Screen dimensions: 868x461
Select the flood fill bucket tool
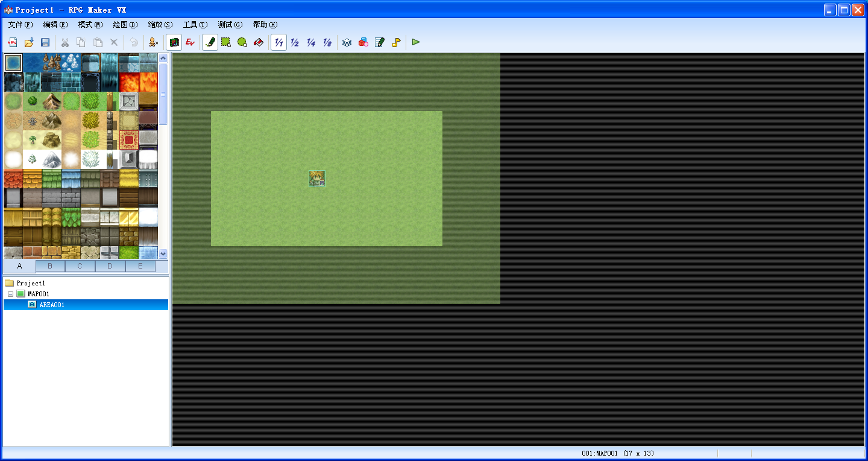coord(259,42)
